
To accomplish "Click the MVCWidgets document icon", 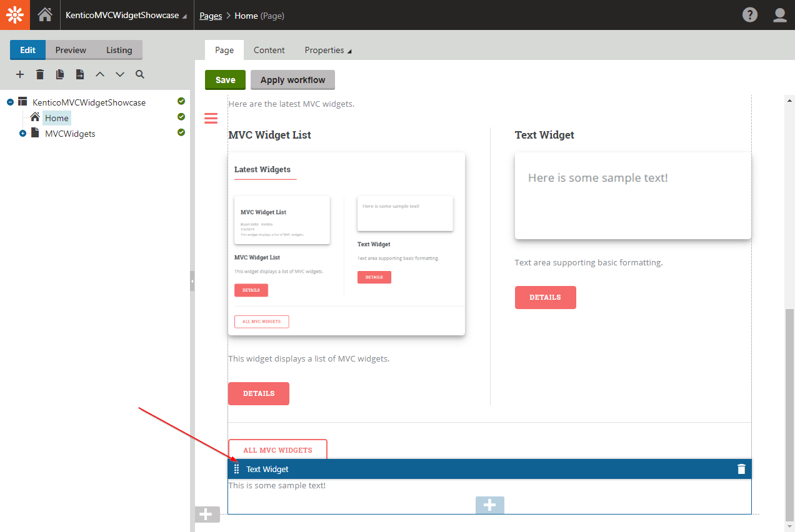I will [x=35, y=132].
